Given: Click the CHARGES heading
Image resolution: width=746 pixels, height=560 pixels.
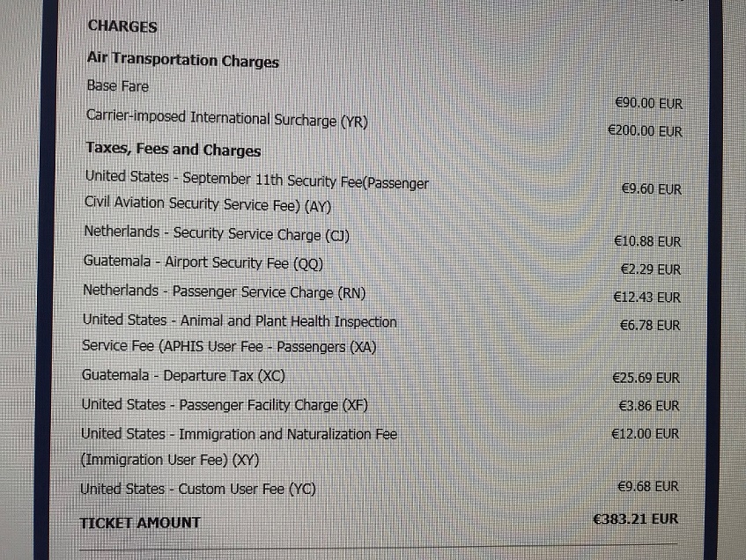Looking at the screenshot, I should (x=122, y=26).
